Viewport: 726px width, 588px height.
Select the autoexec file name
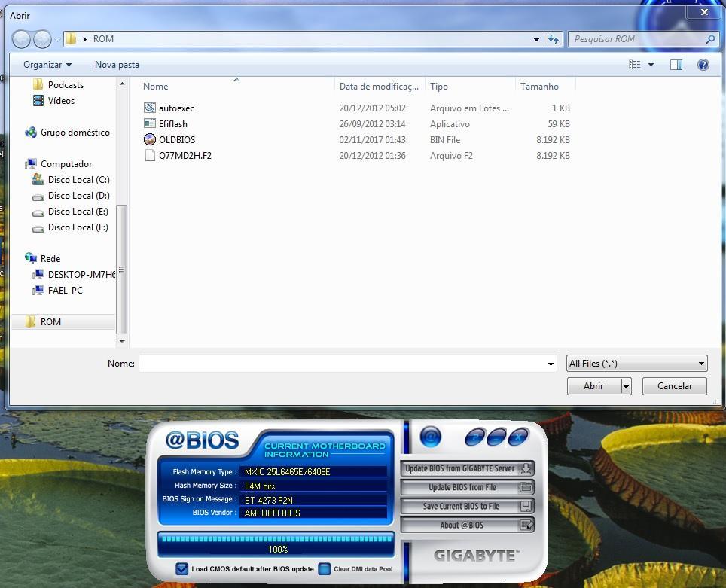click(x=176, y=108)
